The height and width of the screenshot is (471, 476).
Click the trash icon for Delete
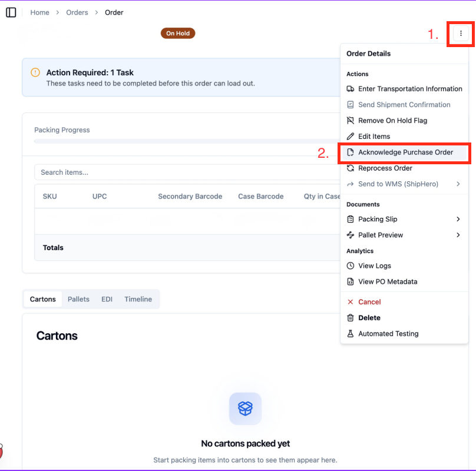tap(351, 318)
